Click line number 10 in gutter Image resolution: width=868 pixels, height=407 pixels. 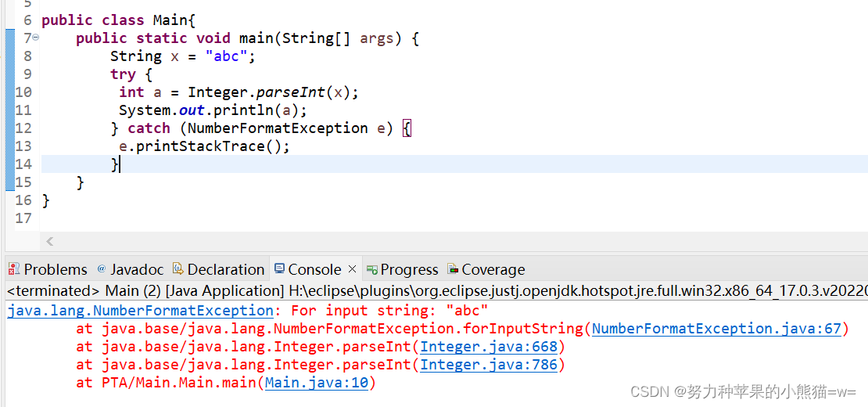[23, 92]
